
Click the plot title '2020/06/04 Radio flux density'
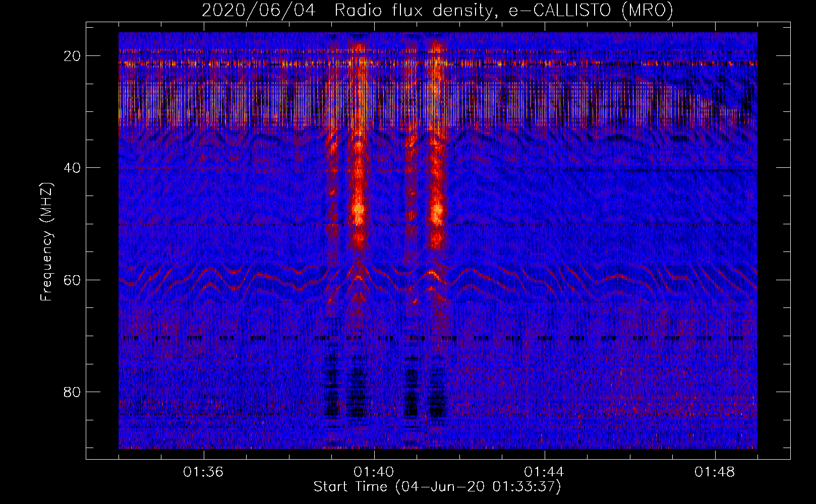(x=437, y=11)
